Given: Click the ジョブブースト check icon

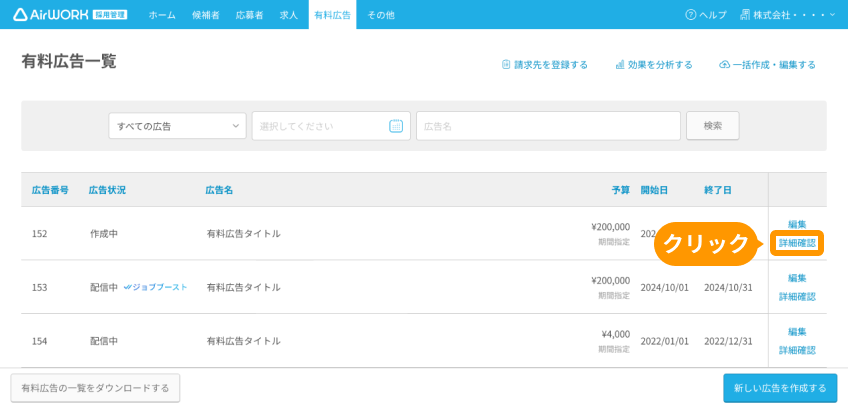Looking at the screenshot, I should [127, 287].
